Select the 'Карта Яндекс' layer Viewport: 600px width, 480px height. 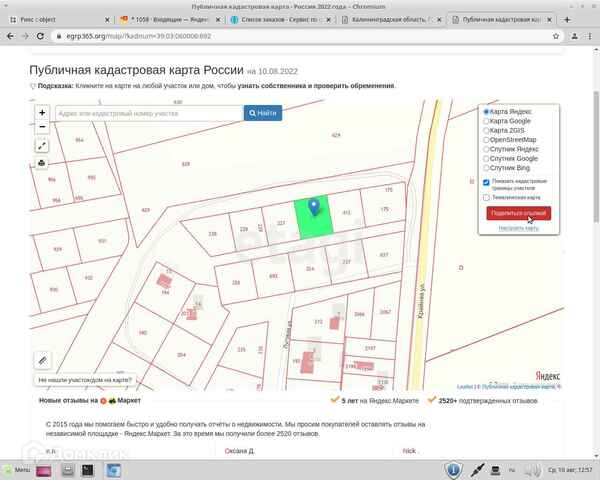pos(508,112)
